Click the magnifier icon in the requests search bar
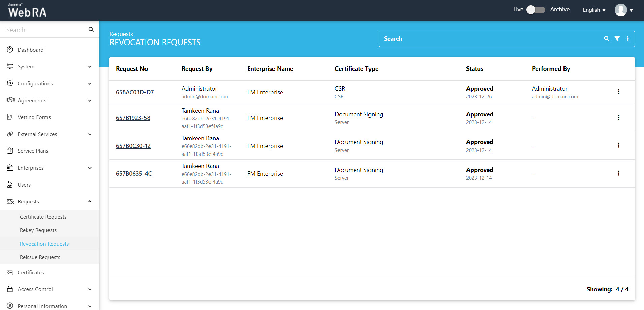This screenshot has height=310, width=644. click(x=606, y=39)
